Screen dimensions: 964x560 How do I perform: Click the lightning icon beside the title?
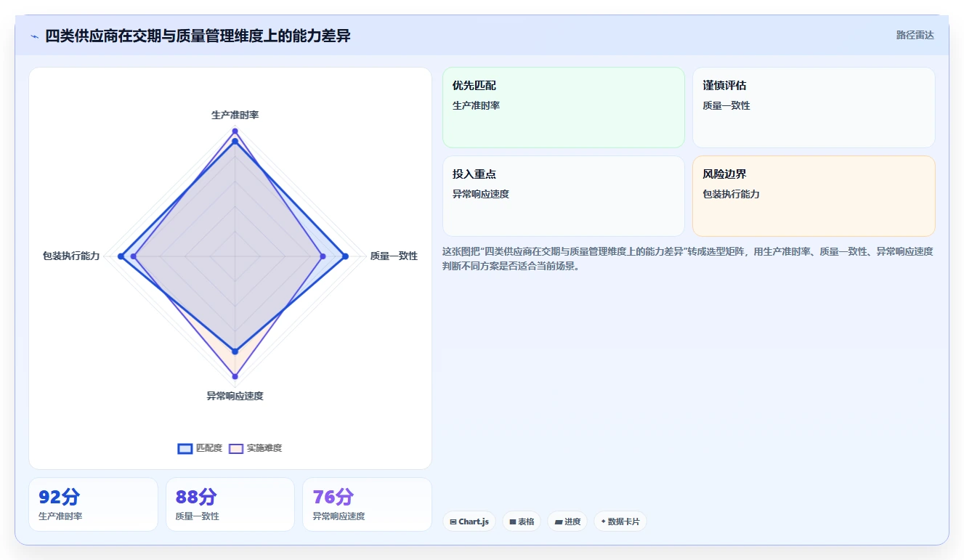tap(34, 36)
